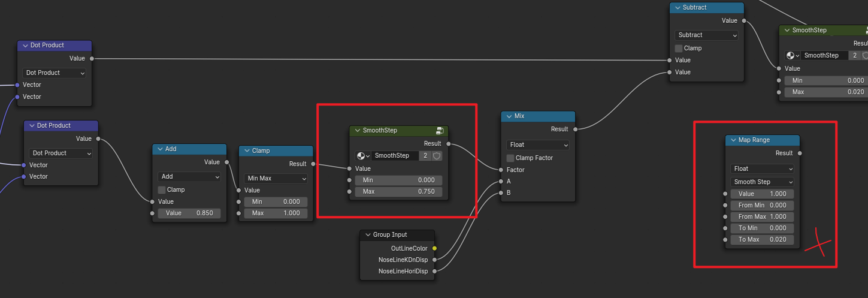Click the node tree browse icon in the boxed SmoothStep node
The height and width of the screenshot is (298, 868).
[362, 156]
